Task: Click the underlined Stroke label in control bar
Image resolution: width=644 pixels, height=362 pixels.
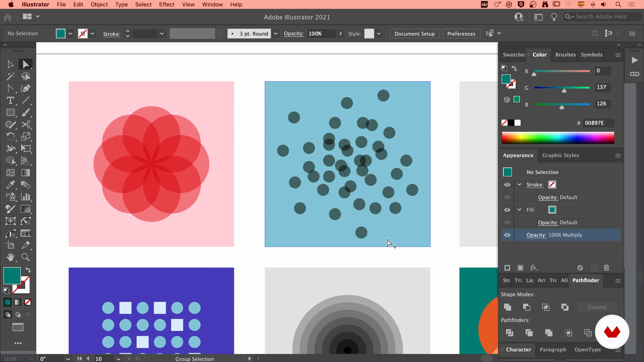Action: (112, 34)
